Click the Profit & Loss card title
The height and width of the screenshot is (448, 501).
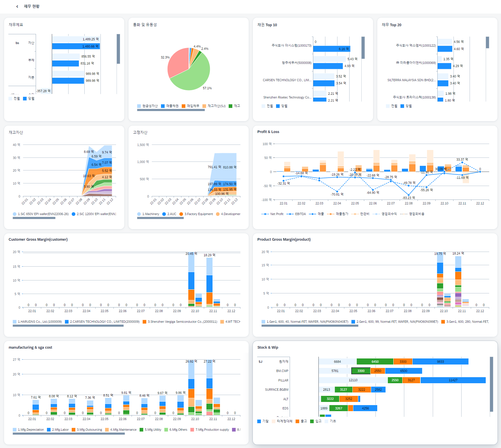[x=268, y=132]
